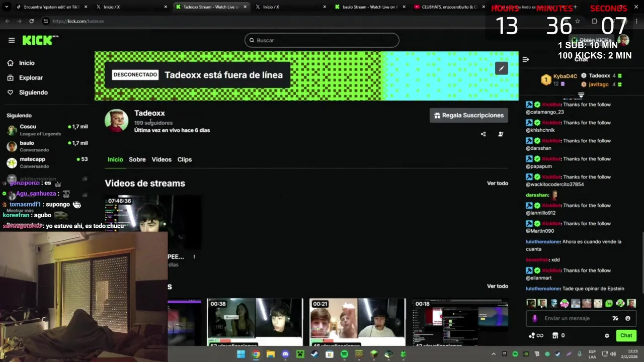Click javitagc in the gift leaderboard
This screenshot has width=644, height=362.
pos(599,84)
